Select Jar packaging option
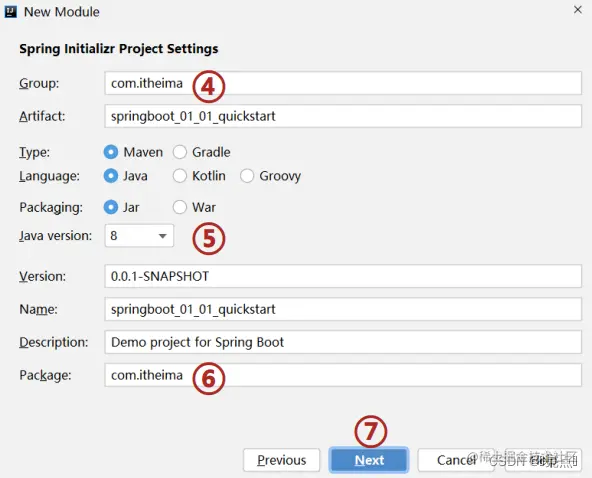This screenshot has width=592, height=478. [x=111, y=207]
